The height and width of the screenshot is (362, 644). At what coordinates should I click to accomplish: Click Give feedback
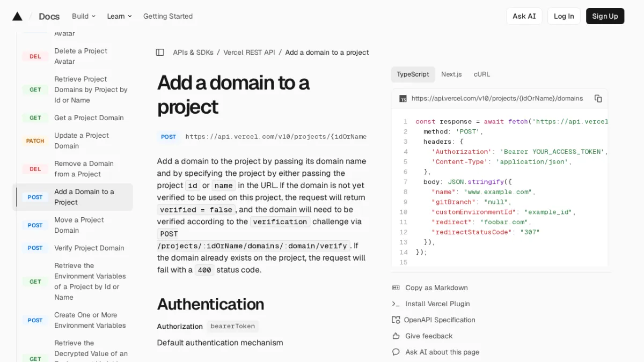429,336
